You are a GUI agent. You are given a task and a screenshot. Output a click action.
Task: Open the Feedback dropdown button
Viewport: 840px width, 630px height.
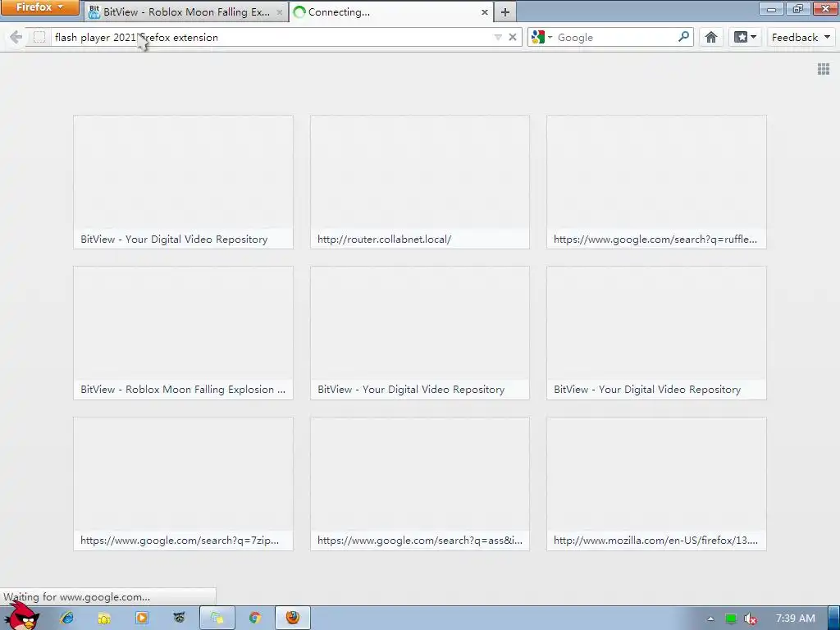pyautogui.click(x=801, y=37)
